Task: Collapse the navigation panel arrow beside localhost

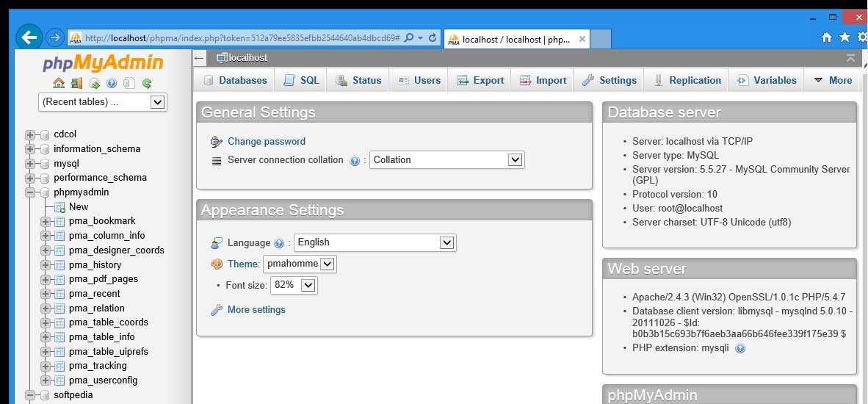Action: [x=199, y=57]
